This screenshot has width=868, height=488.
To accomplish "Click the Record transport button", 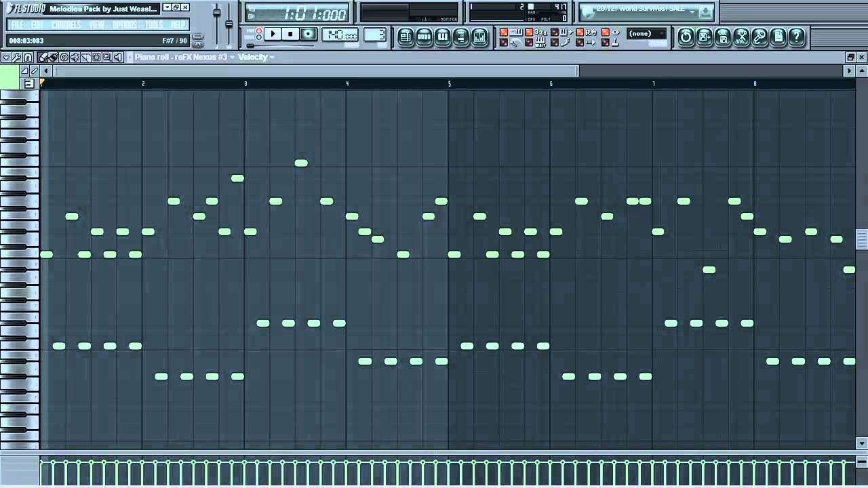I will point(309,33).
